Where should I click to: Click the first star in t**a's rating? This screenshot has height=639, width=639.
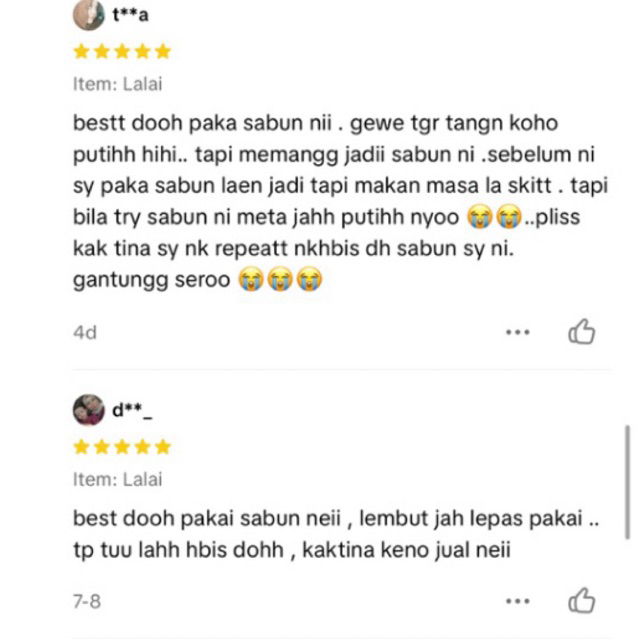[x=82, y=52]
